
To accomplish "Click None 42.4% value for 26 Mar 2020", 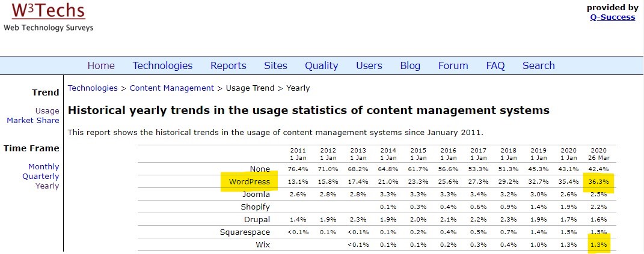I will [598, 169].
